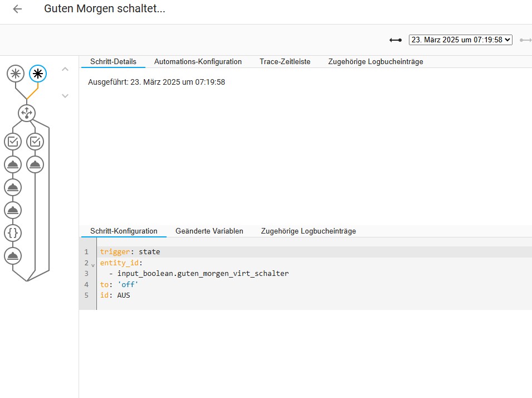Select the blue highlighted trigger node
This screenshot has height=398, width=532.
(x=38, y=73)
